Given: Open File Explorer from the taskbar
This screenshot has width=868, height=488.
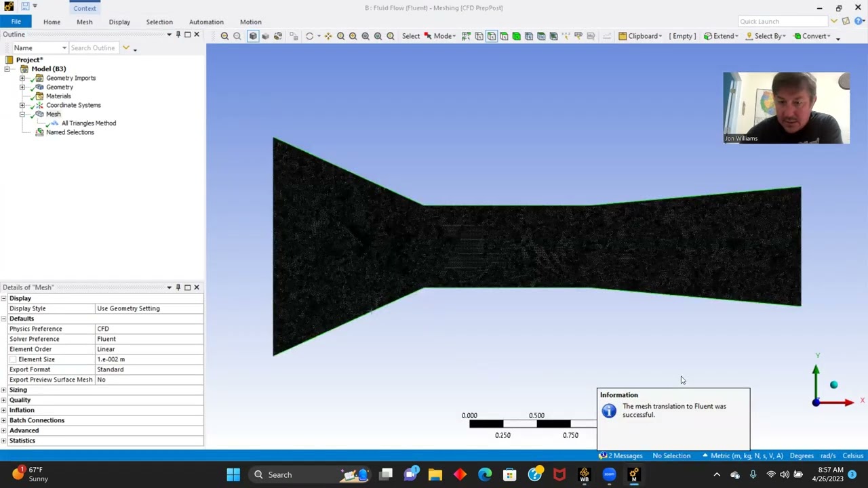Looking at the screenshot, I should point(435,474).
